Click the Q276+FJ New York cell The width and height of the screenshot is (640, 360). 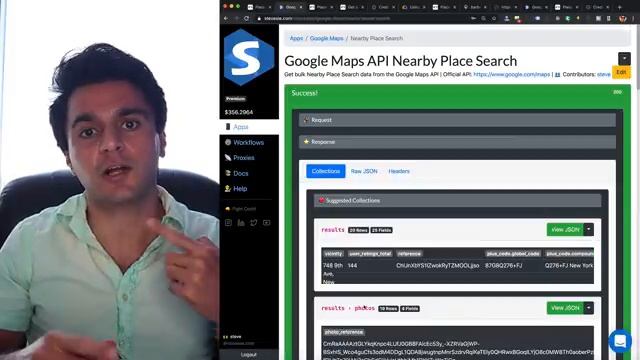point(569,266)
